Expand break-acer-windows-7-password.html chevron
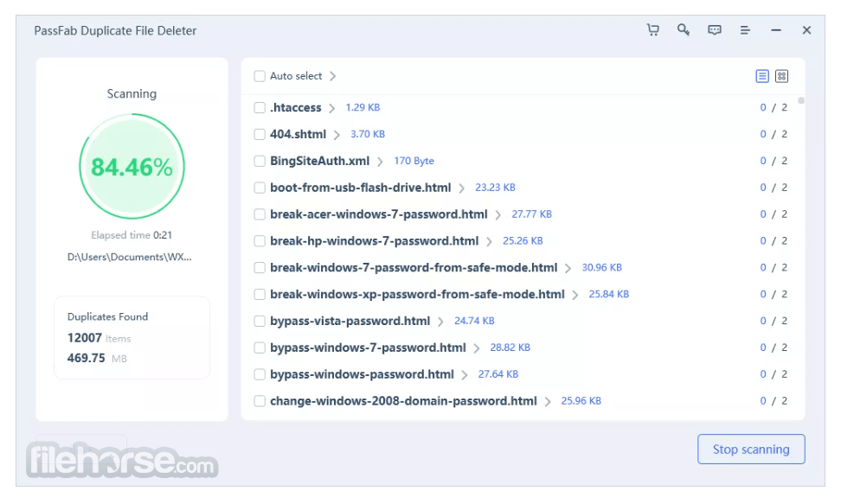 498,215
